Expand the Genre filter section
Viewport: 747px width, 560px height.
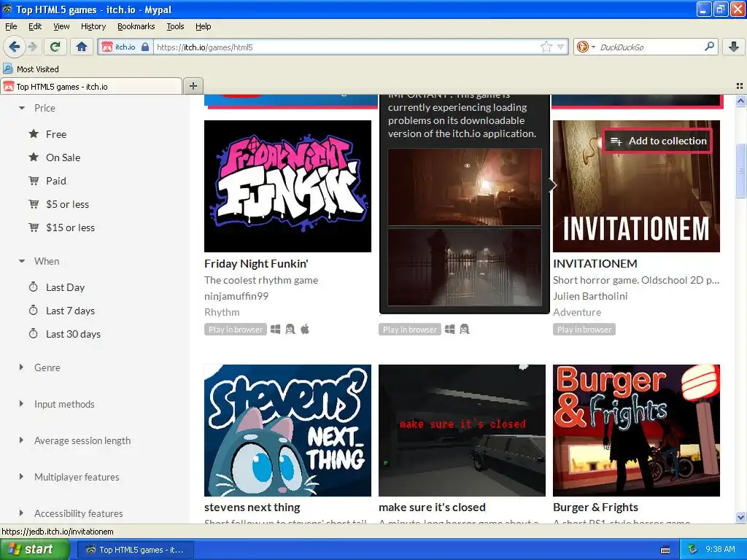pyautogui.click(x=39, y=367)
